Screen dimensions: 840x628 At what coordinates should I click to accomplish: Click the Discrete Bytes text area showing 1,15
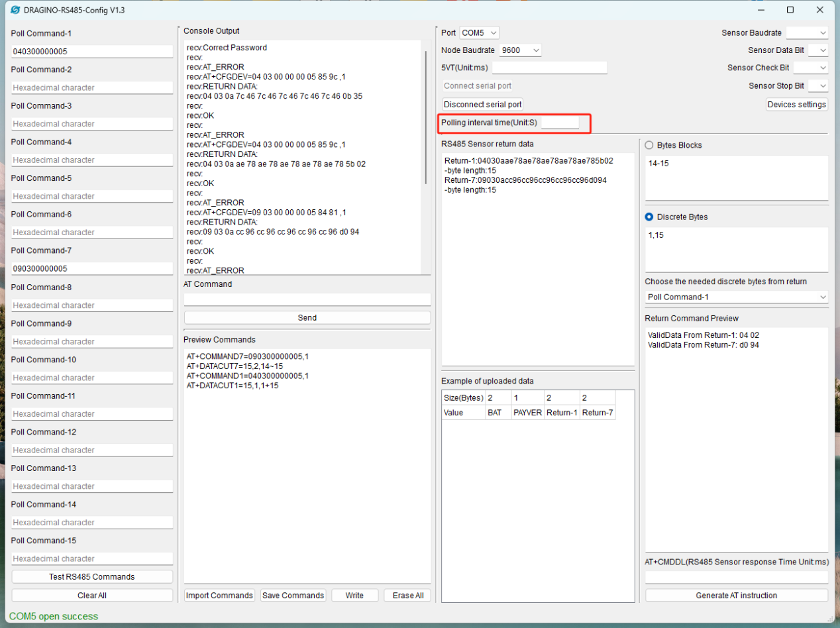[737, 249]
